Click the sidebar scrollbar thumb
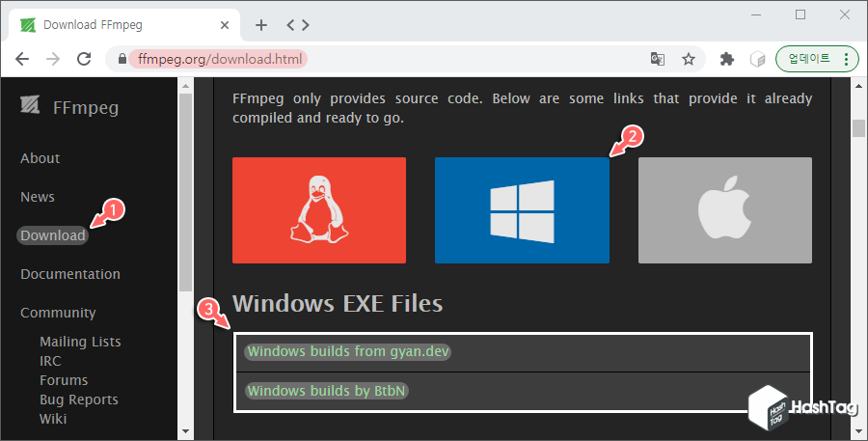This screenshot has width=868, height=441. click(185, 192)
